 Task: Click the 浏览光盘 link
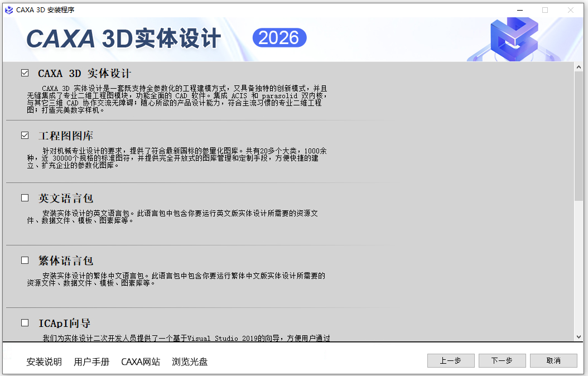pyautogui.click(x=190, y=361)
